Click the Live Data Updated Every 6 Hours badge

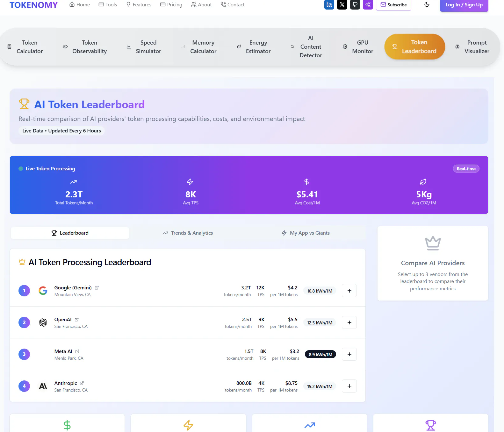tap(61, 131)
